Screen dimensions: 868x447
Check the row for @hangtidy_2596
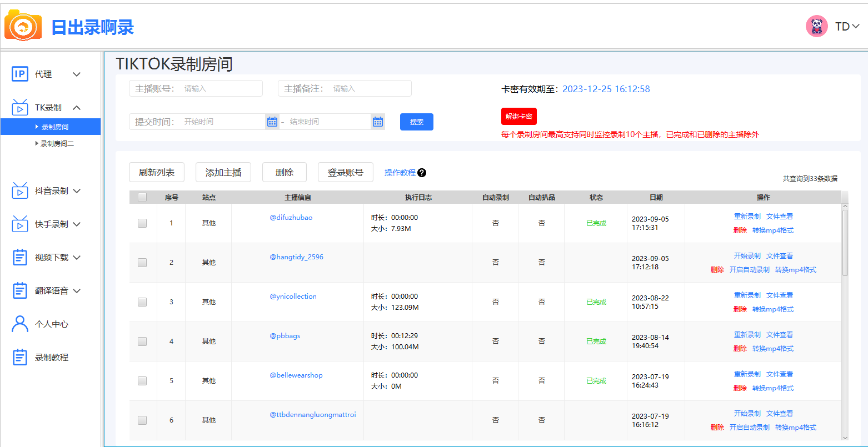coord(142,263)
